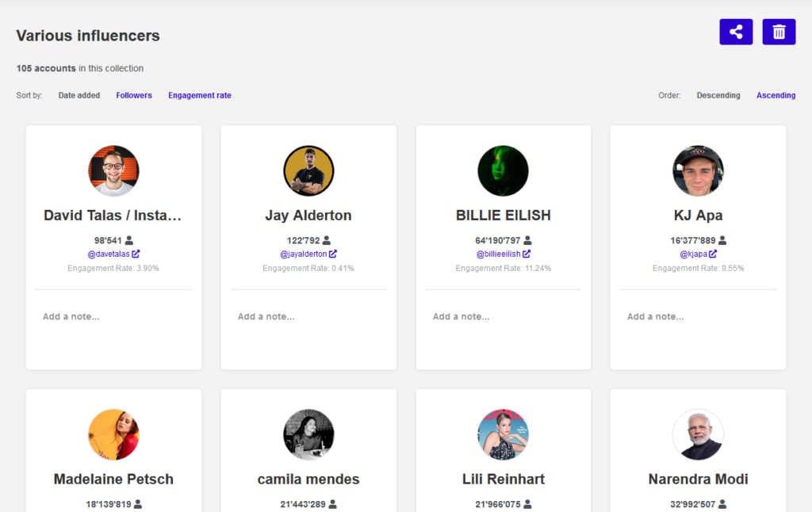Click follower person icon beside 21'966'075

click(x=527, y=504)
